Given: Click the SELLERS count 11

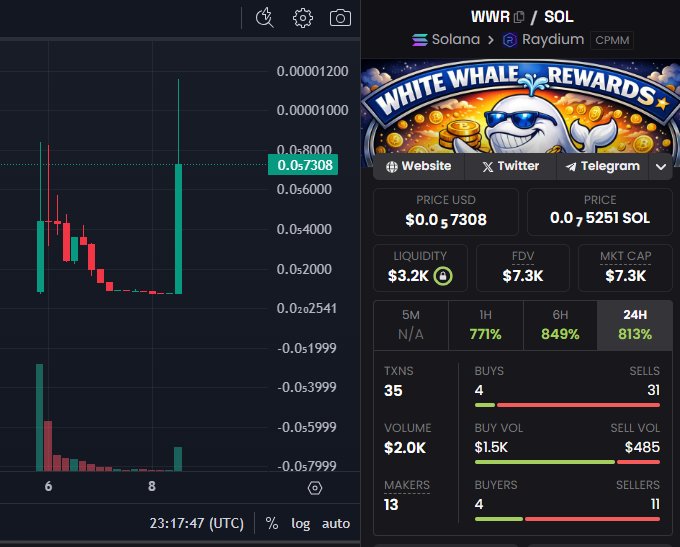Looking at the screenshot, I should click(x=655, y=504).
